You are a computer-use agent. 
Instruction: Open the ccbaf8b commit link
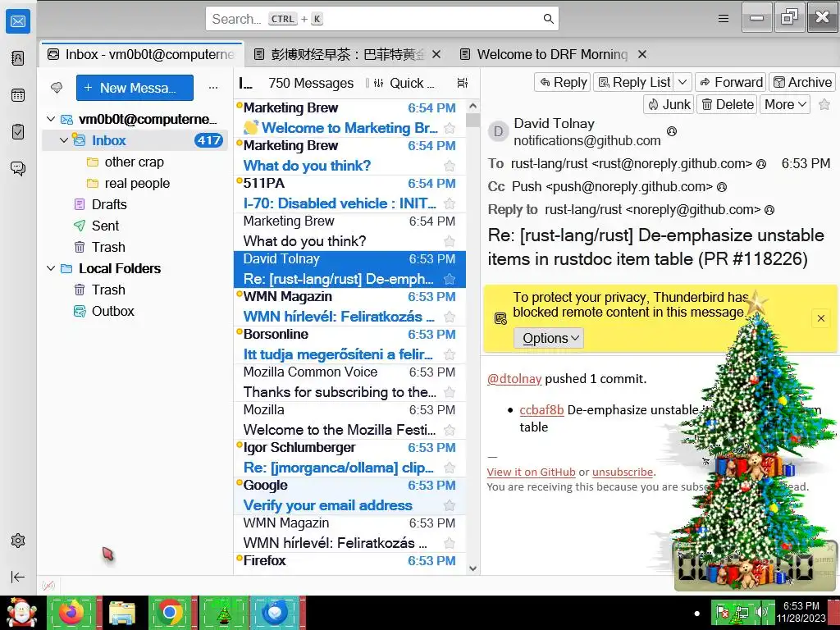[541, 410]
